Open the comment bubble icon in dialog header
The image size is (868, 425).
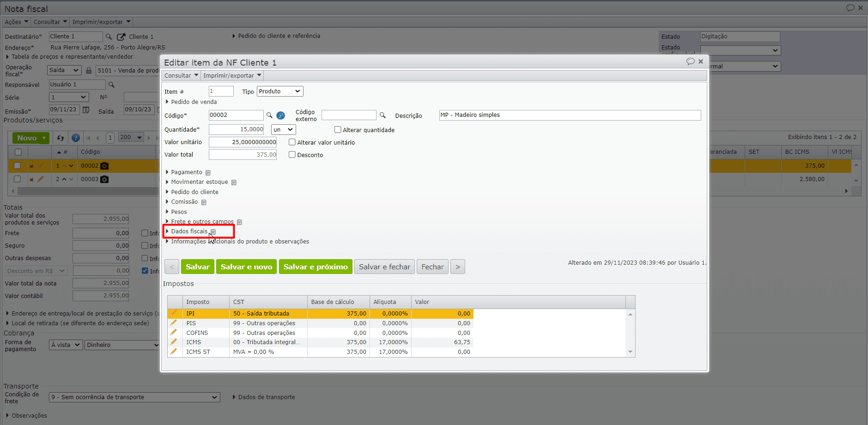(690, 61)
